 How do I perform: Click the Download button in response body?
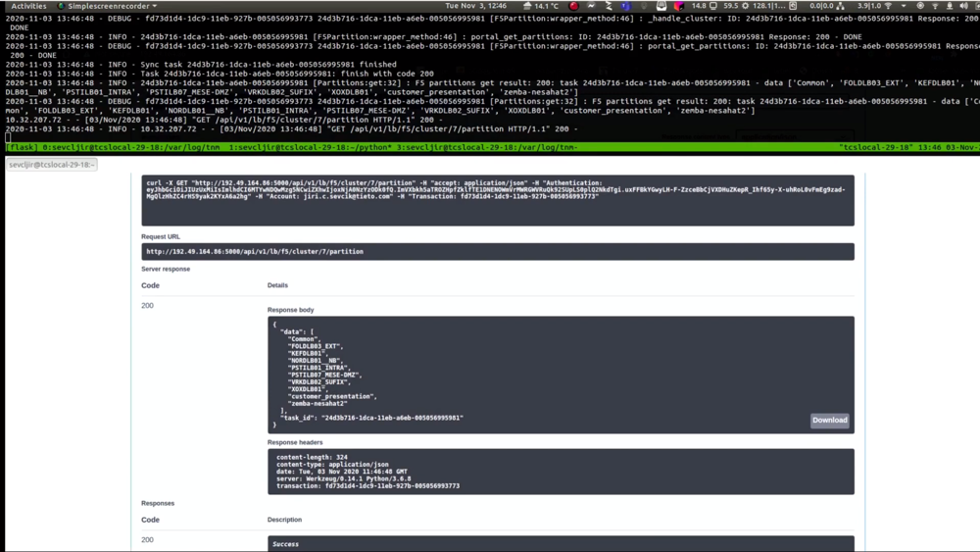pyautogui.click(x=829, y=420)
